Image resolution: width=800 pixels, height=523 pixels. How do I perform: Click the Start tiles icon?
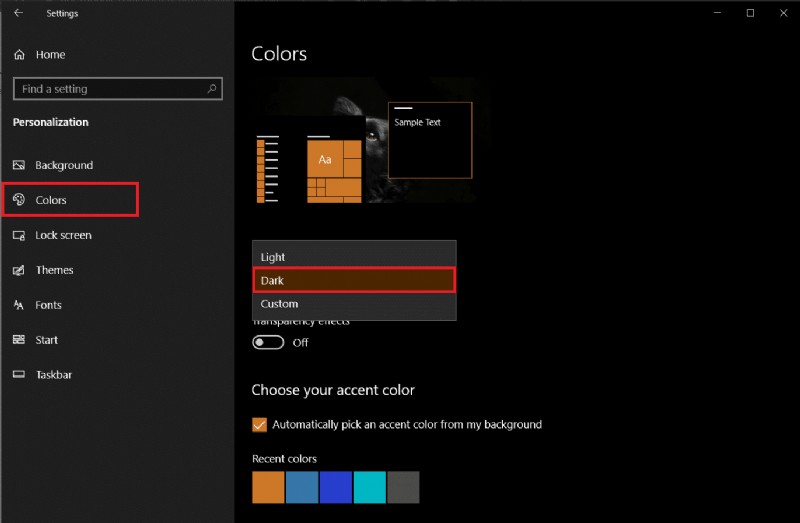click(19, 339)
